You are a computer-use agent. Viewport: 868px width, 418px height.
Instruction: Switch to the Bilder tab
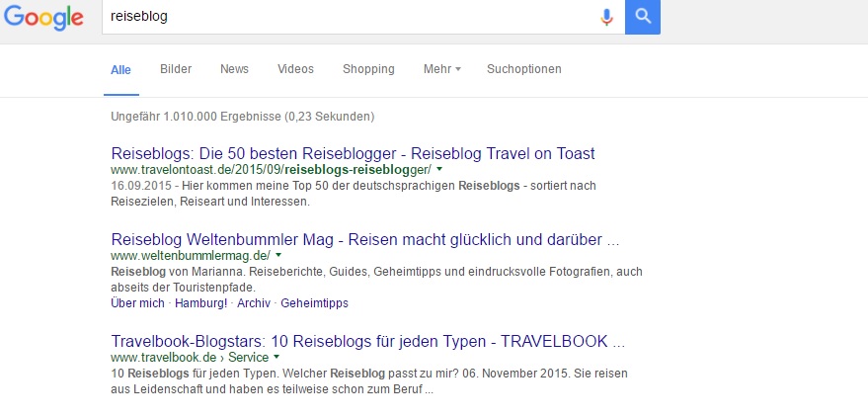click(176, 69)
